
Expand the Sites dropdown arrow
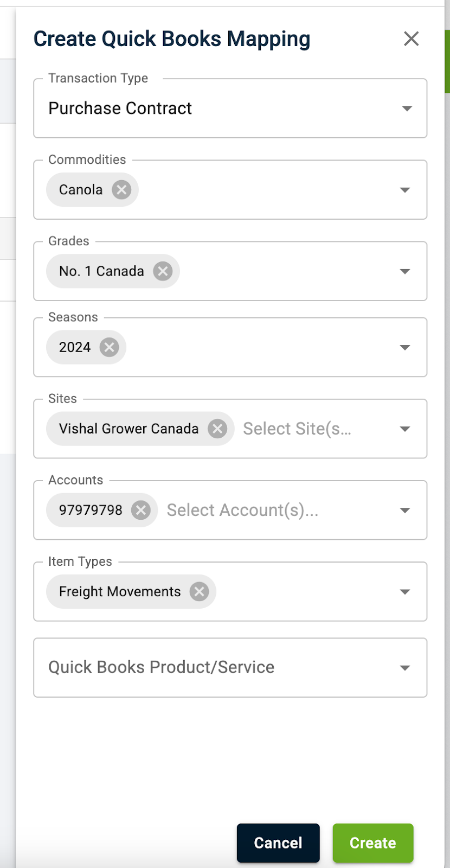tap(404, 429)
